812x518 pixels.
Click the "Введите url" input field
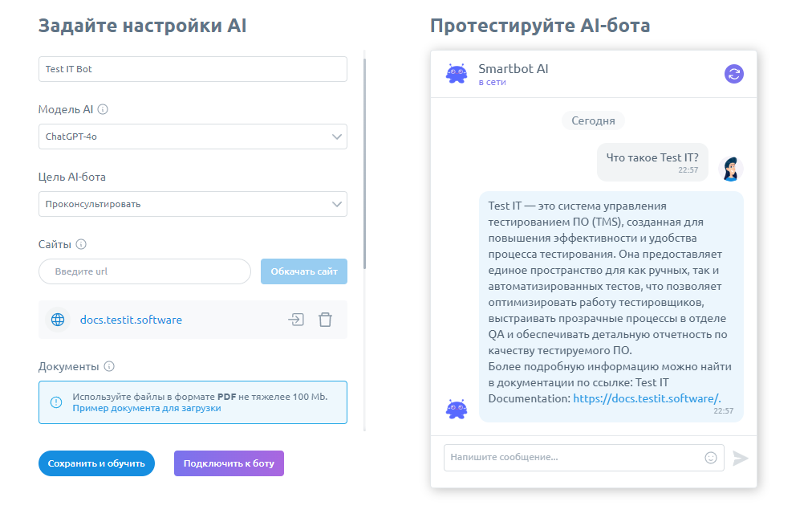coord(144,272)
